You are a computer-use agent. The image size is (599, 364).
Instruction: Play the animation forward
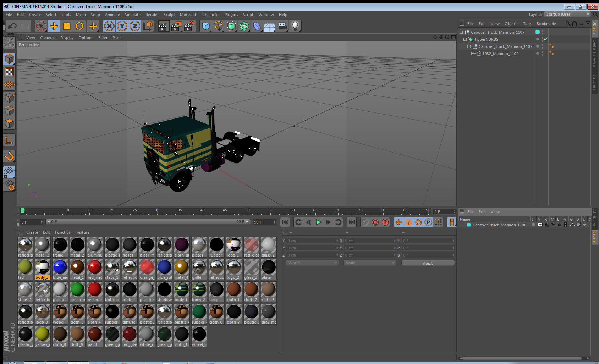point(318,222)
